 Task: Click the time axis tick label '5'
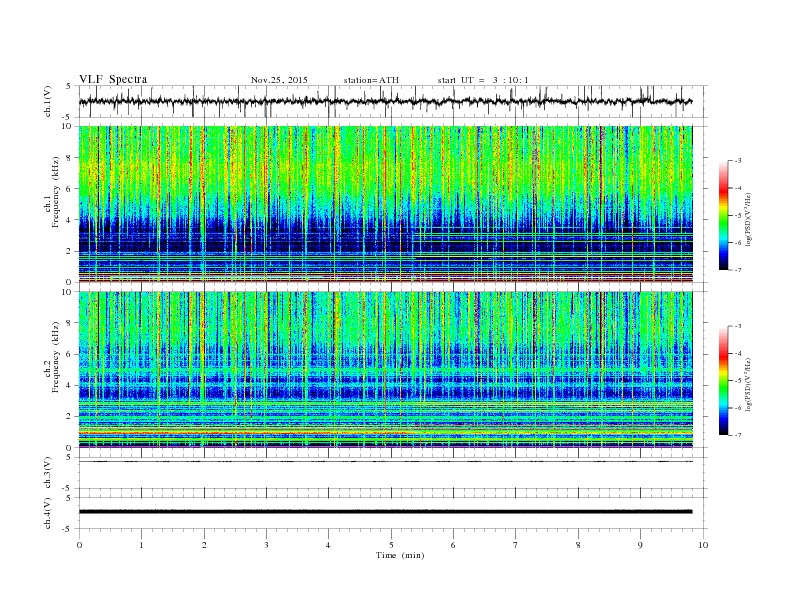tap(391, 545)
